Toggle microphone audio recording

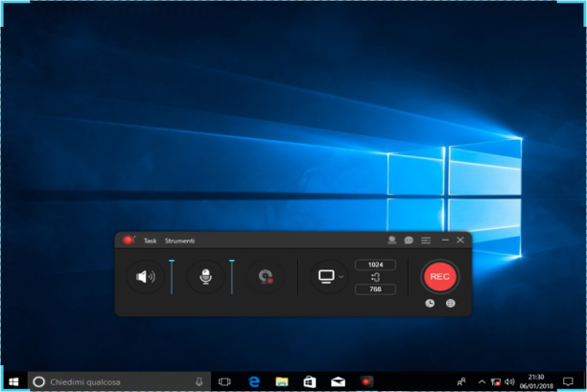click(x=205, y=277)
